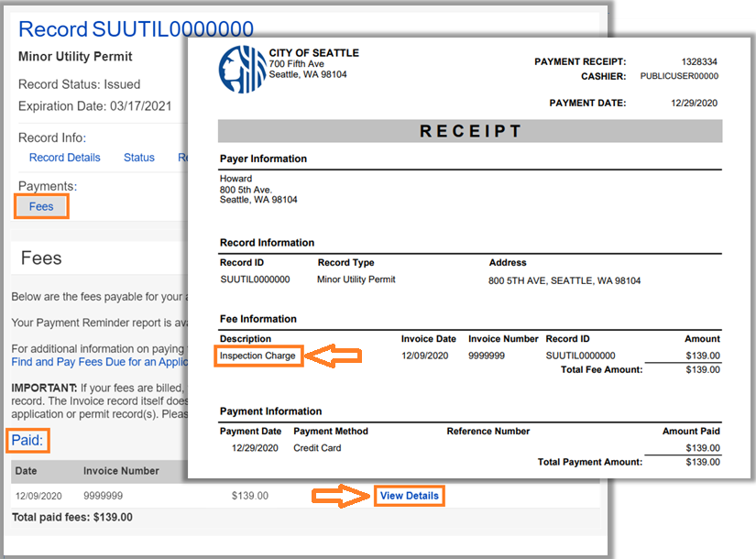
Task: Click the City of Seattle logo
Action: (241, 68)
